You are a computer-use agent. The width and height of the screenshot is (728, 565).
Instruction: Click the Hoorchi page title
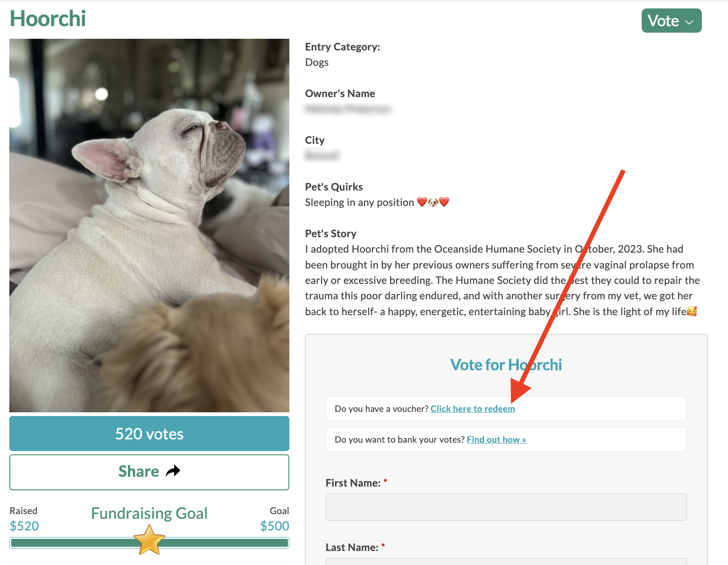point(48,19)
